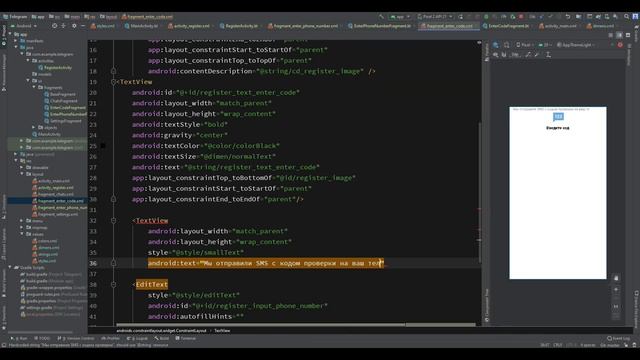Image resolution: width=640 pixels, height=360 pixels.
Task: Click the user avatar icon at top right
Action: pyautogui.click(x=635, y=17)
